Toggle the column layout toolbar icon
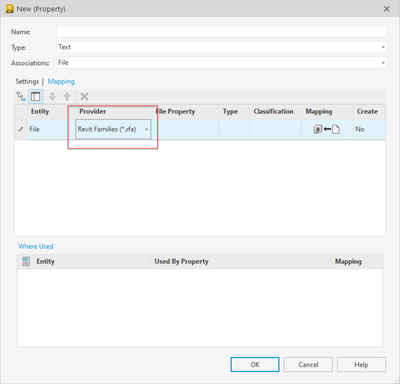Image resolution: width=400 pixels, height=384 pixels. (36, 96)
